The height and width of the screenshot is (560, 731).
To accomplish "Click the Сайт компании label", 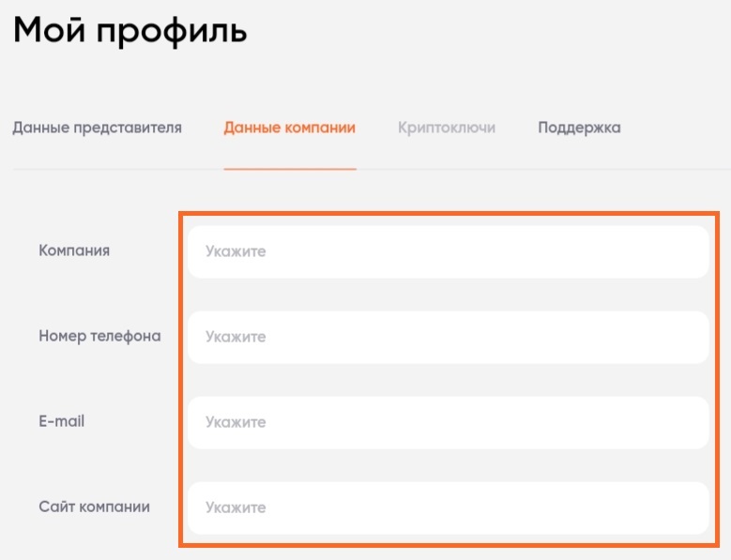I will coord(94,507).
